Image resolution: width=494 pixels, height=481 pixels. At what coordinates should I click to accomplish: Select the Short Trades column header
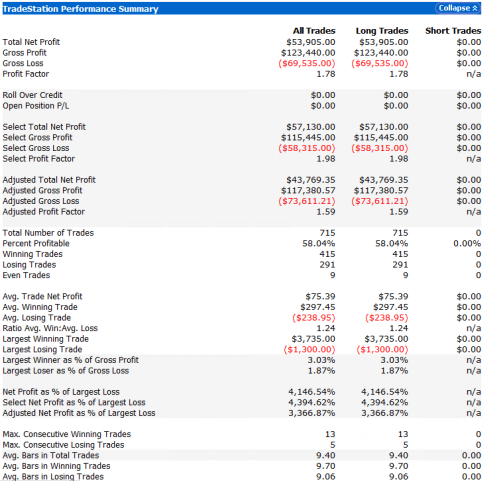click(453, 31)
